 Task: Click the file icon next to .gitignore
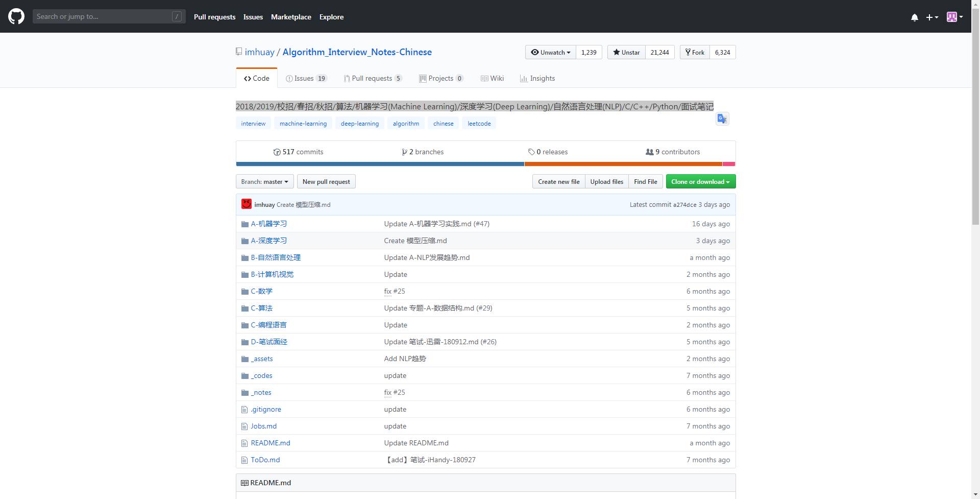point(244,410)
